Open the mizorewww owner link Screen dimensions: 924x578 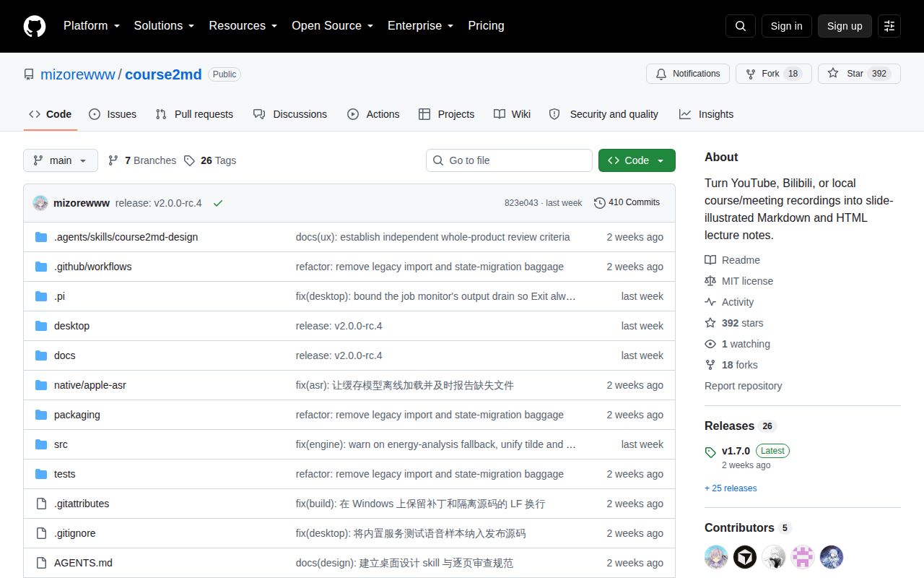[78, 74]
